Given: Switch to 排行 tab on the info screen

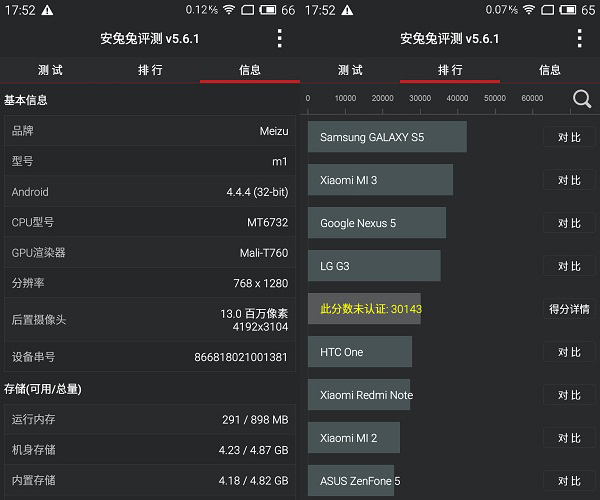Looking at the screenshot, I should pyautogui.click(x=150, y=70).
